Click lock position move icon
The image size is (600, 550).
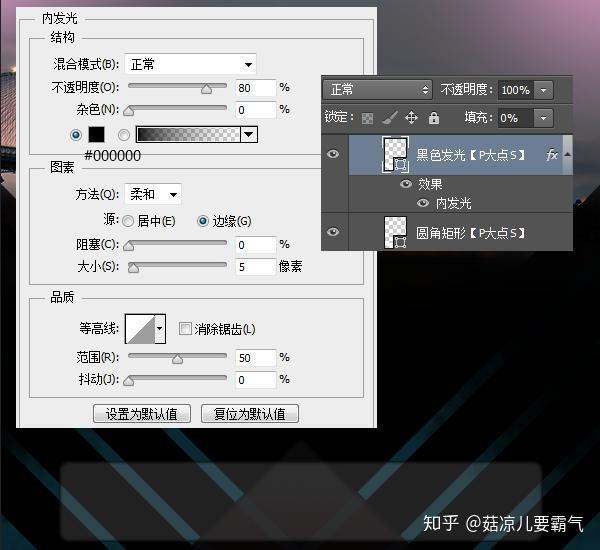click(x=411, y=118)
